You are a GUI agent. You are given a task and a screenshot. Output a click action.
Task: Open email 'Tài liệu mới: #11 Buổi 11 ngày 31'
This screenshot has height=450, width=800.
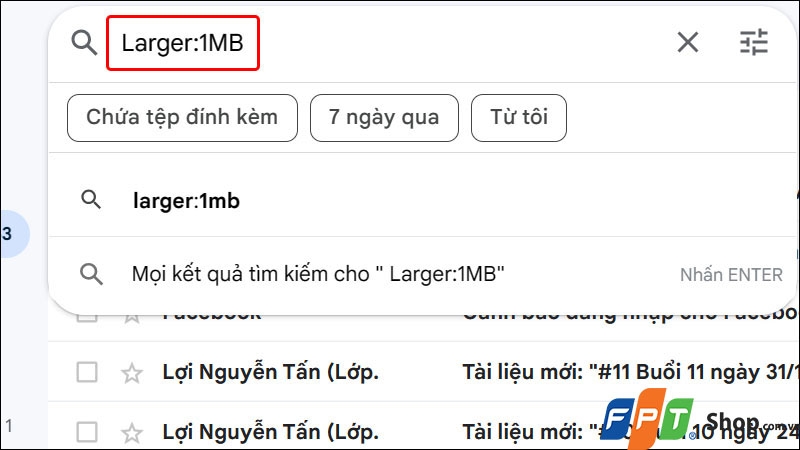(630, 372)
